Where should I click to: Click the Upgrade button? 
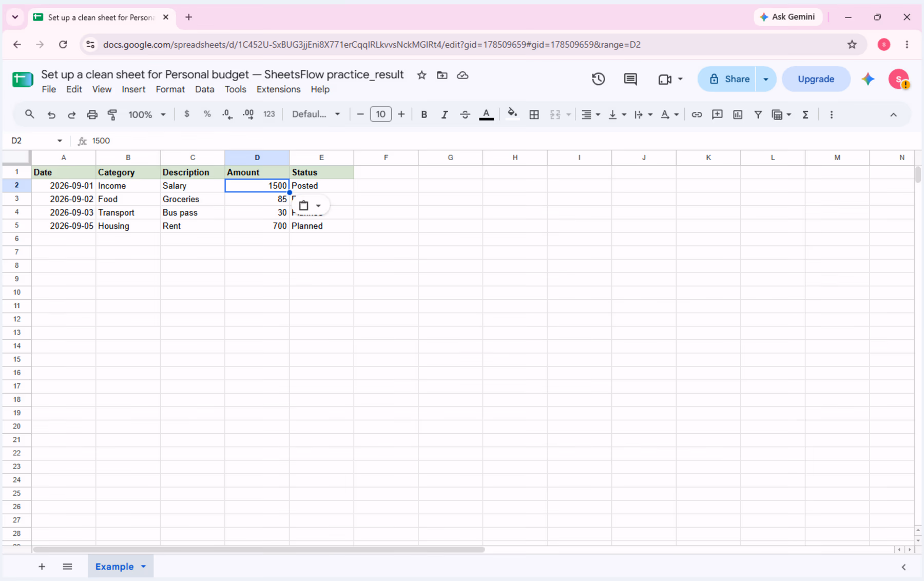[816, 79]
